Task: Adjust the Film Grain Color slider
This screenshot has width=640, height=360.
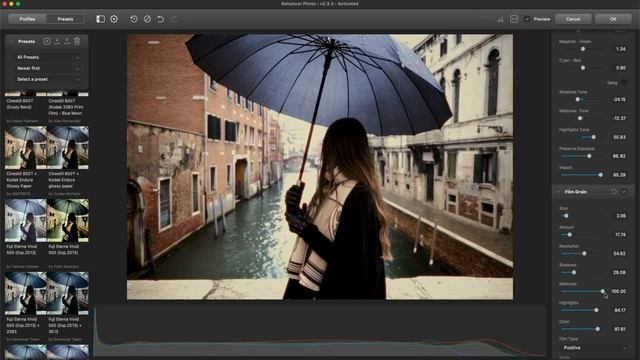Action: tap(598, 329)
